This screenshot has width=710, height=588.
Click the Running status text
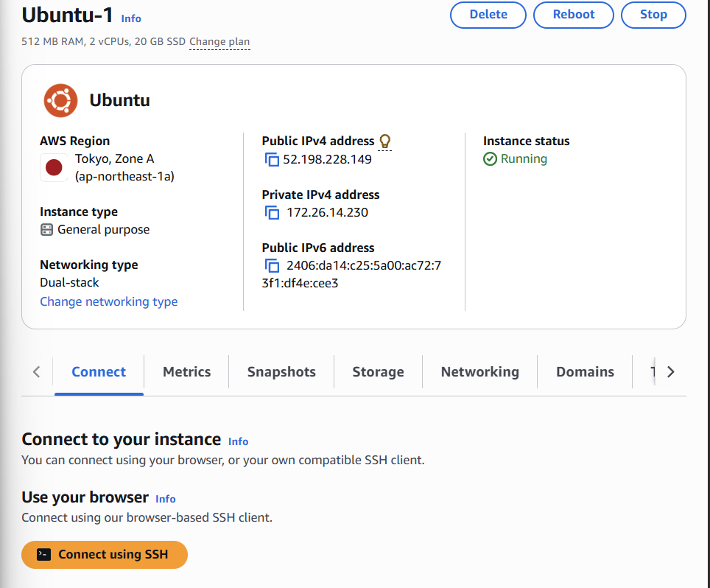coord(524,159)
